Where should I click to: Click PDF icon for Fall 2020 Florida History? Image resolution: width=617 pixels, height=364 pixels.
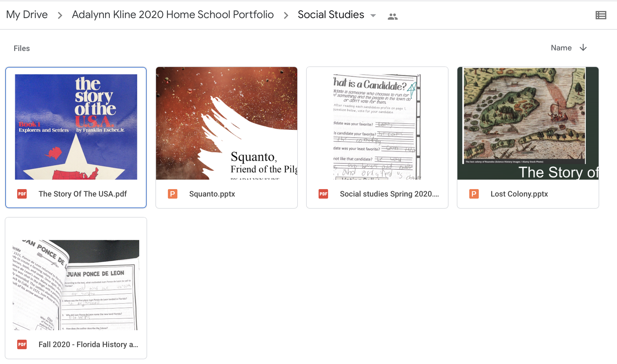[x=22, y=344]
